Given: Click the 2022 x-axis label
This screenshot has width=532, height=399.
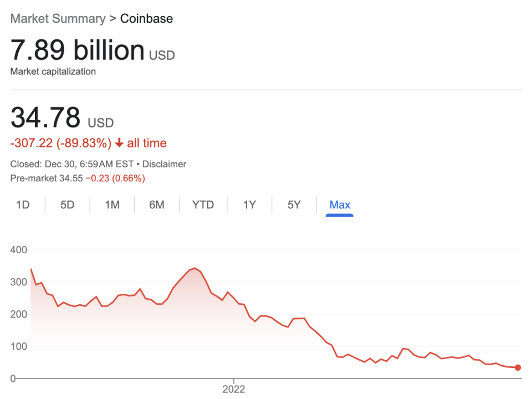Looking at the screenshot, I should point(234,389).
